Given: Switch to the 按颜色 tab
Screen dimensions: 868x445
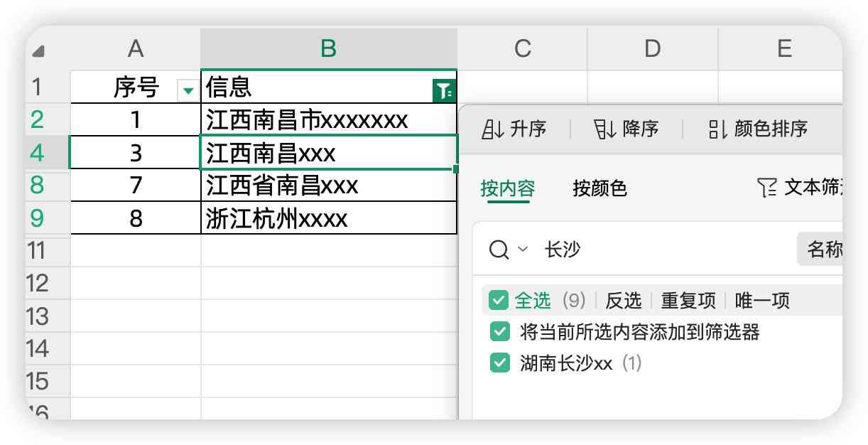Looking at the screenshot, I should coord(599,189).
